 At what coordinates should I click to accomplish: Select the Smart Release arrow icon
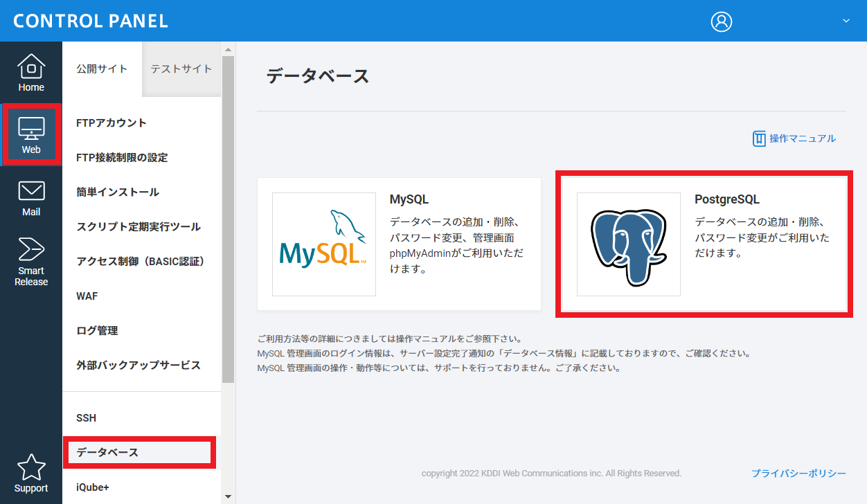click(x=31, y=249)
